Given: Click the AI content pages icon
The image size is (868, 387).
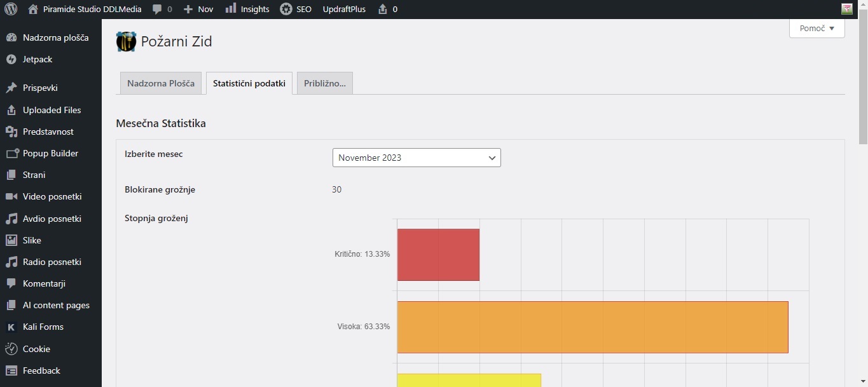Looking at the screenshot, I should (x=11, y=305).
